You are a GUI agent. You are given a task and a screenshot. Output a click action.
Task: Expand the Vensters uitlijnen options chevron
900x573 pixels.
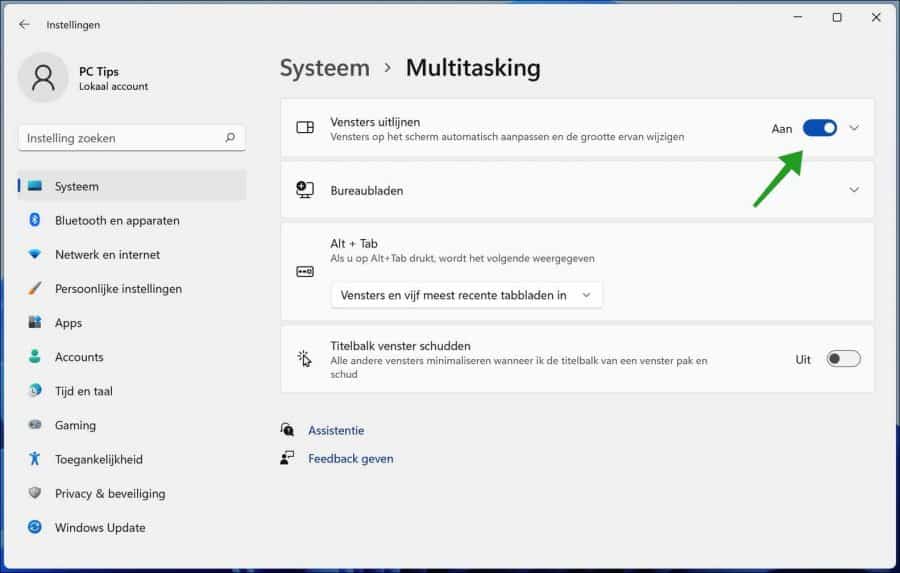pyautogui.click(x=854, y=128)
